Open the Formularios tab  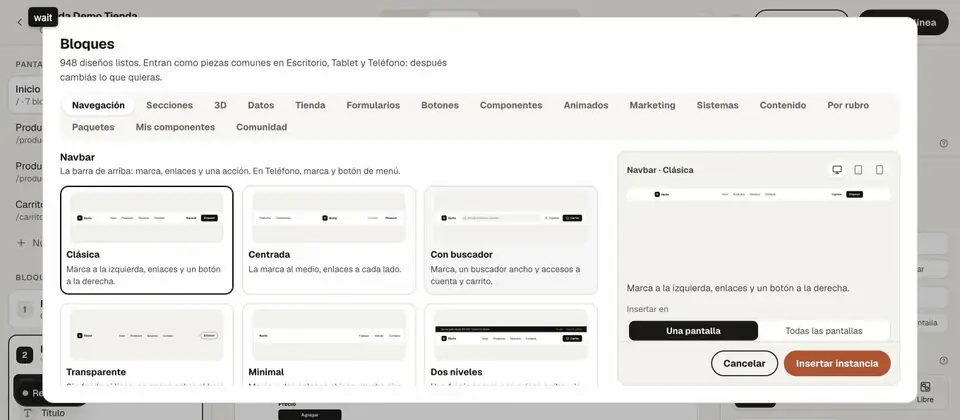point(373,105)
